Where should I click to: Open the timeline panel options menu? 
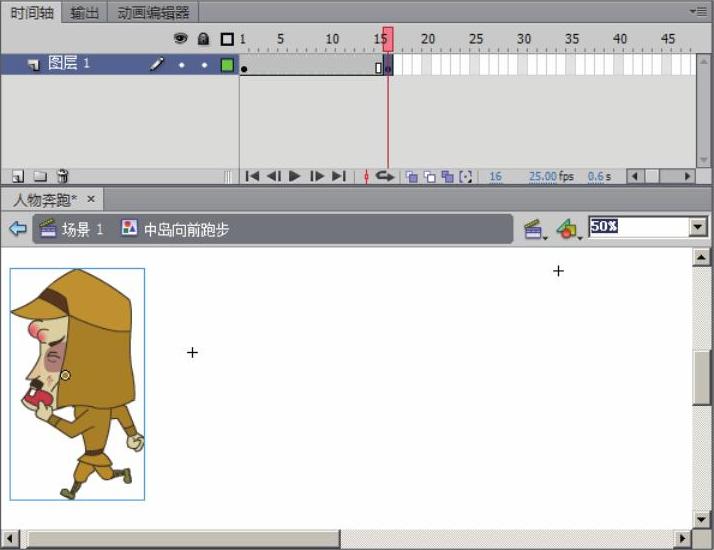click(699, 11)
